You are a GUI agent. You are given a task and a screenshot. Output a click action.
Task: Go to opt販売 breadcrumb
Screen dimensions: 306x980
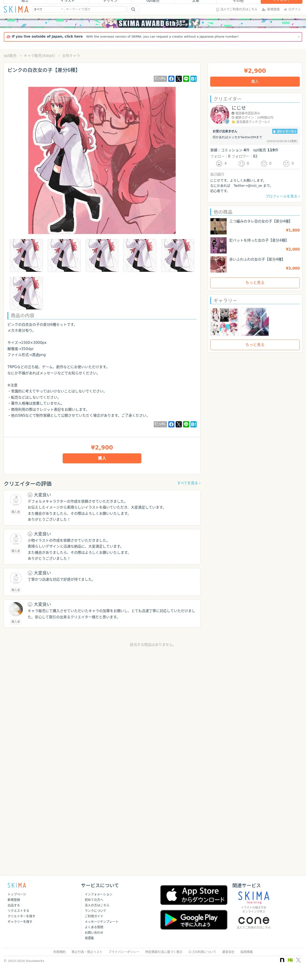10,55
